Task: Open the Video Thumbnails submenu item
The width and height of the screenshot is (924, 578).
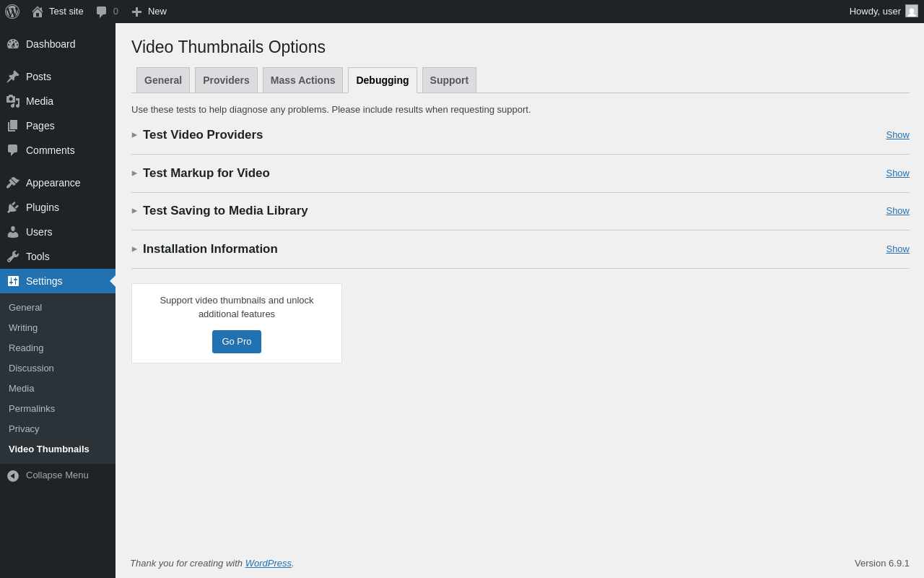Action: 58,449
